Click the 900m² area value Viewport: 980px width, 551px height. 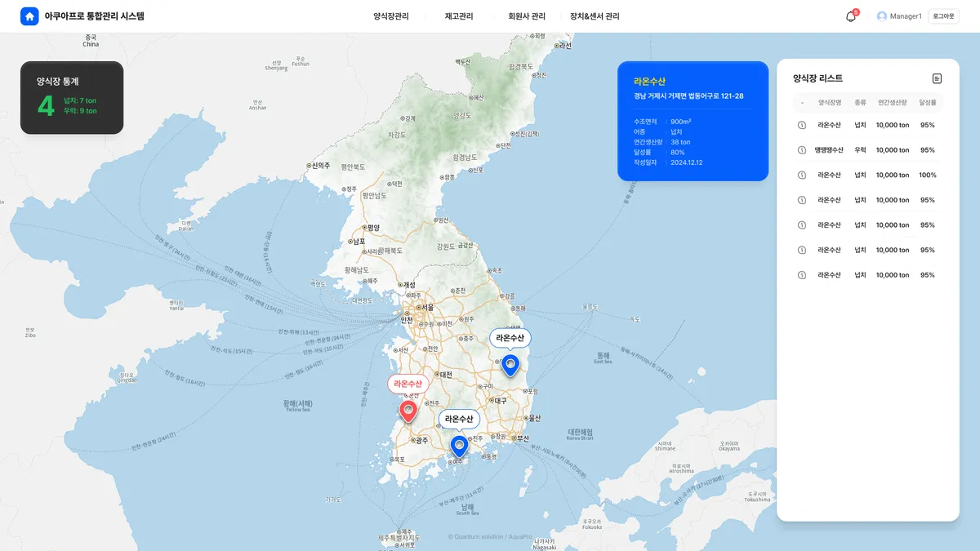(681, 122)
